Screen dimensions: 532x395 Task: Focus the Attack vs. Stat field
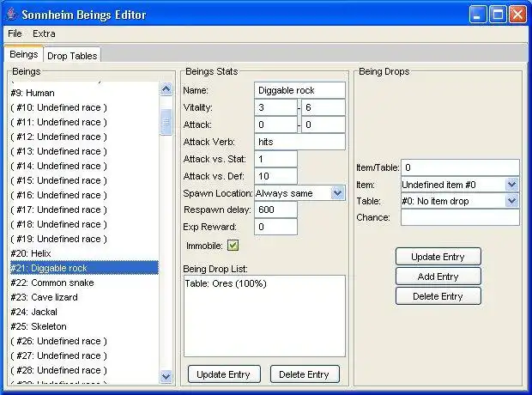click(275, 159)
